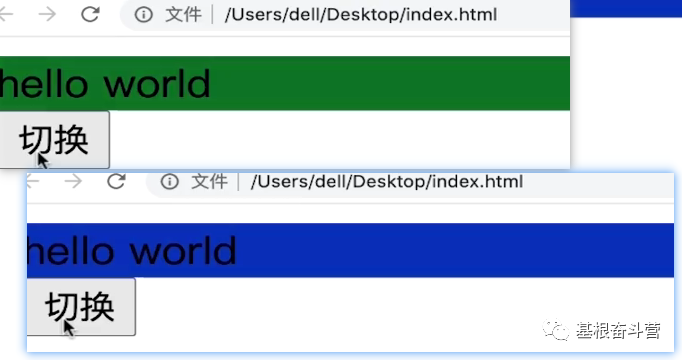
Task: Open site info icon in blue-banner window
Action: click(170, 181)
